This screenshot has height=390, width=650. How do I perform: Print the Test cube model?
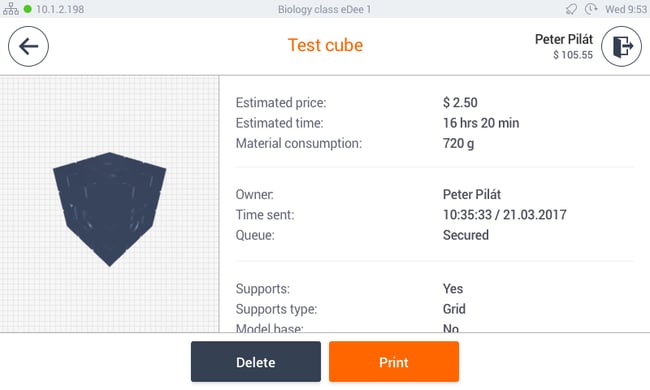tap(394, 361)
